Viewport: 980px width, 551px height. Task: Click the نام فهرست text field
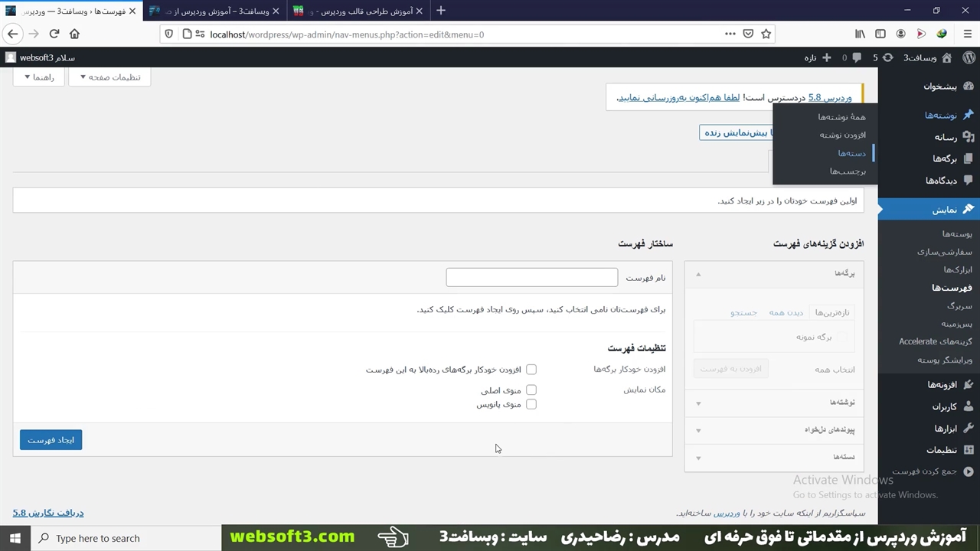click(x=531, y=277)
